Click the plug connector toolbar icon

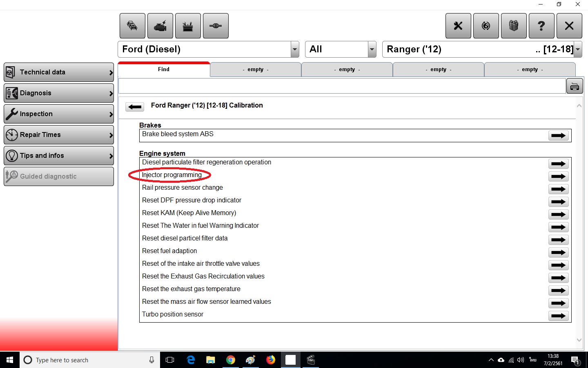[216, 26]
